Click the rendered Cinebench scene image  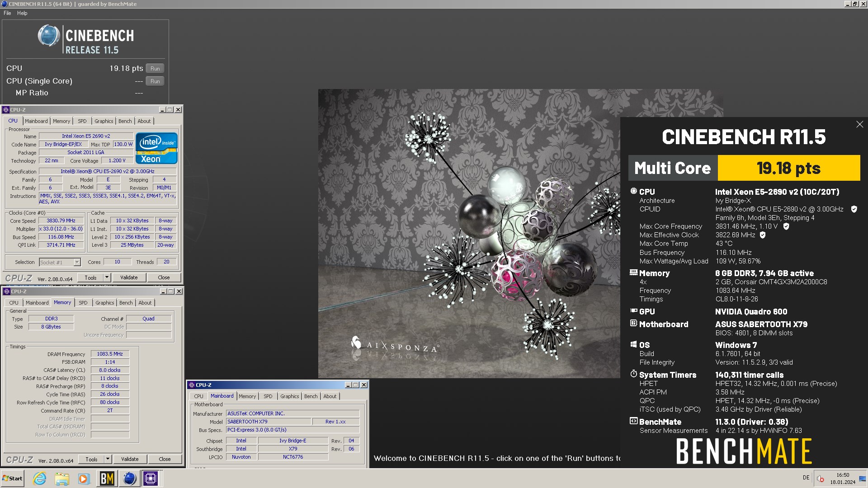(x=469, y=233)
